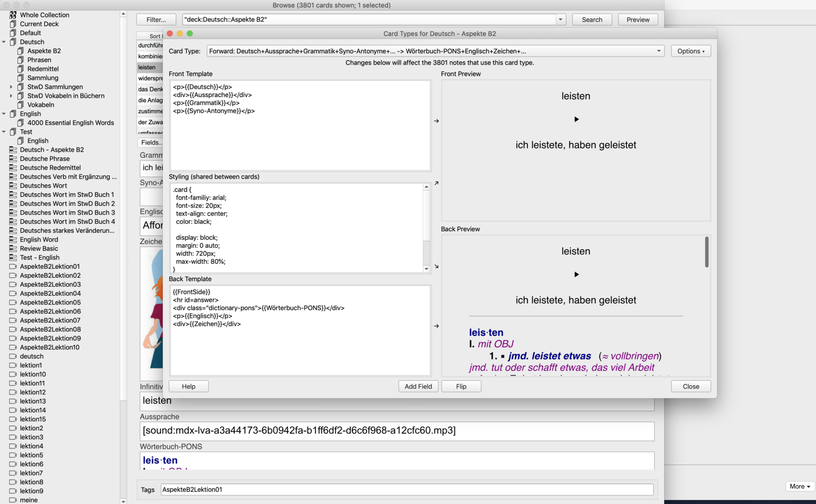Select the AspekteB2Lektion05 tag icon
This screenshot has height=504, width=816.
[13, 302]
